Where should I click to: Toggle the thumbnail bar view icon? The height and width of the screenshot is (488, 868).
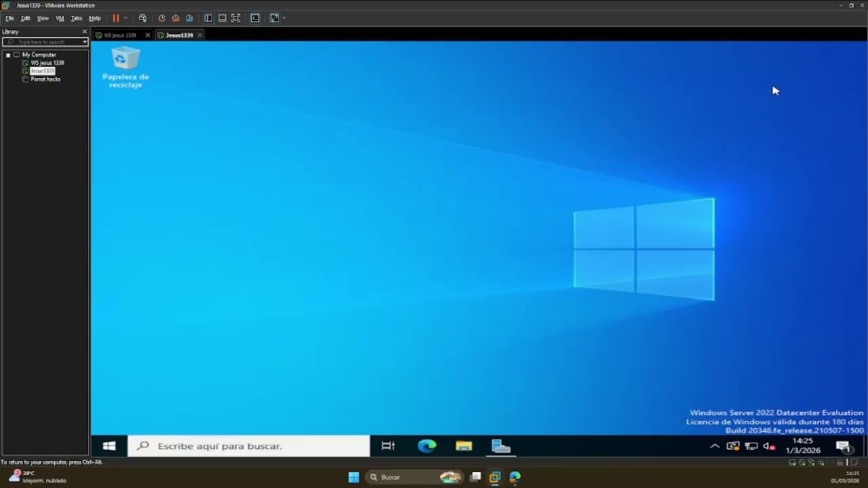222,18
